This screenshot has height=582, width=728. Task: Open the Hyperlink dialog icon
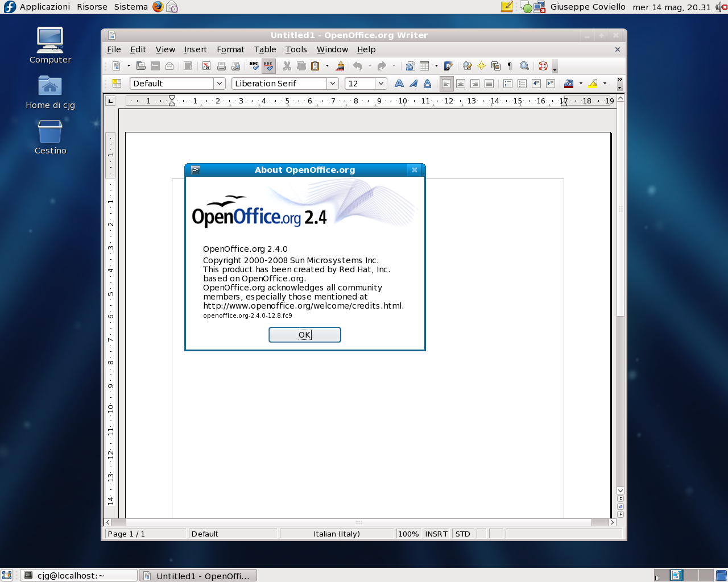click(x=410, y=66)
